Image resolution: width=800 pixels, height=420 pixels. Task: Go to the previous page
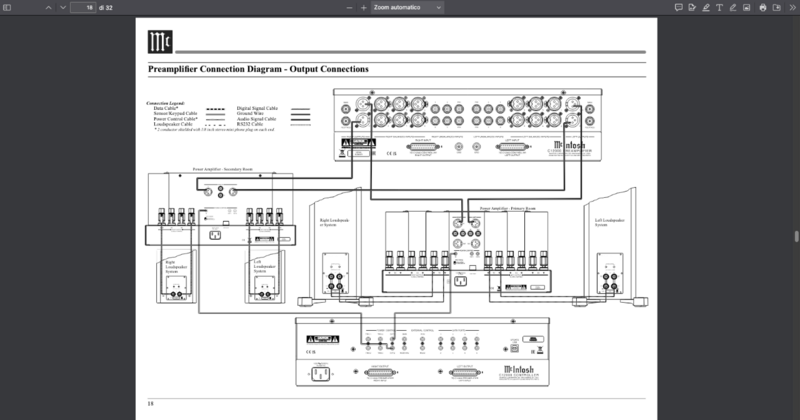click(48, 8)
